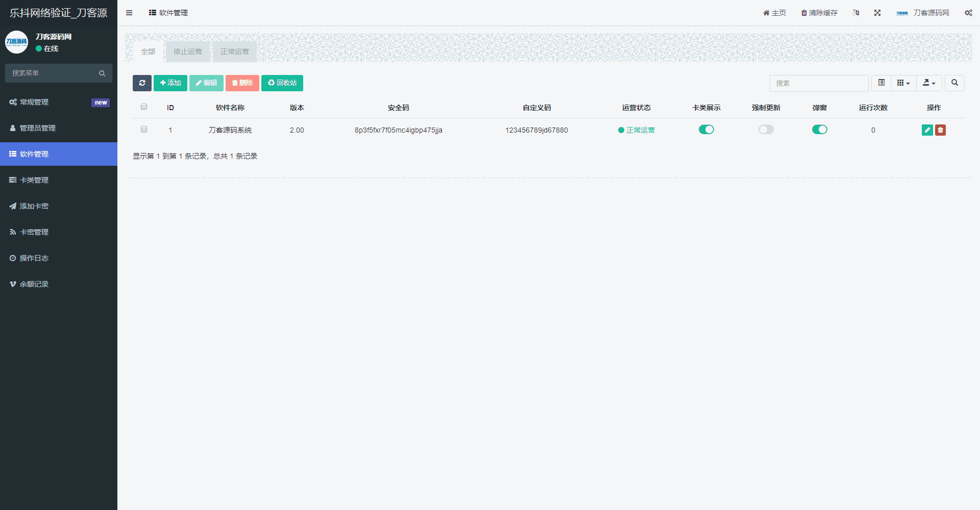This screenshot has width=980, height=510.
Task: Click the red trash icon in row 1
Action: click(x=941, y=130)
